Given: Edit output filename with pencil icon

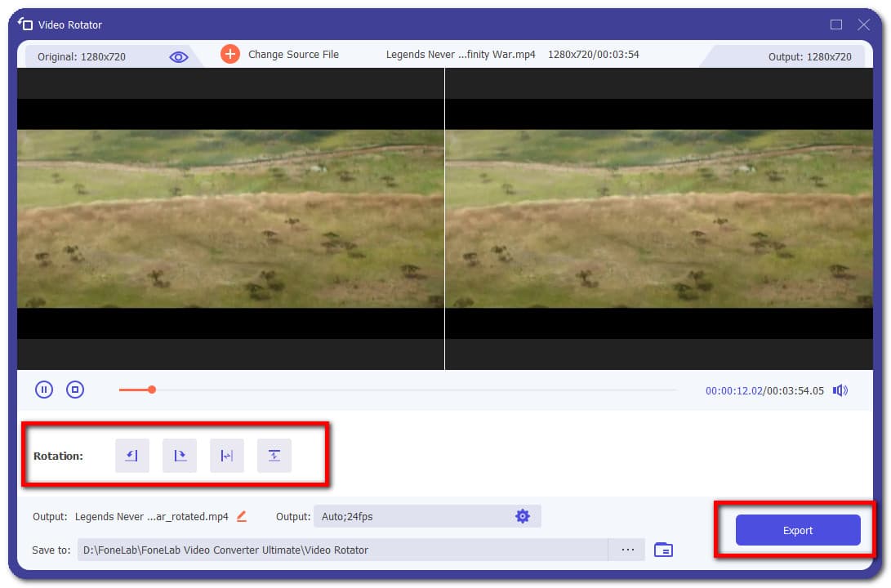Looking at the screenshot, I should (x=242, y=516).
